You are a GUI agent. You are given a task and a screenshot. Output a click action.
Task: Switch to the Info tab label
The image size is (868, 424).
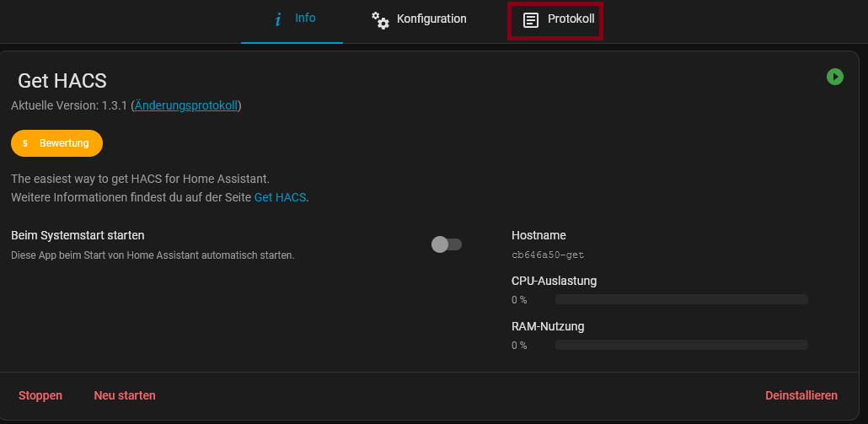point(305,18)
